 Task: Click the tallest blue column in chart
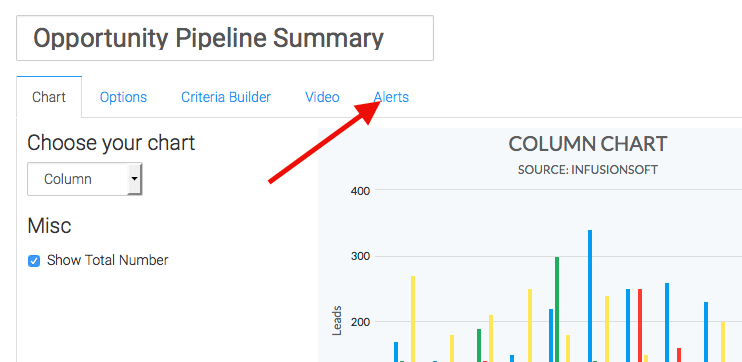pyautogui.click(x=590, y=296)
